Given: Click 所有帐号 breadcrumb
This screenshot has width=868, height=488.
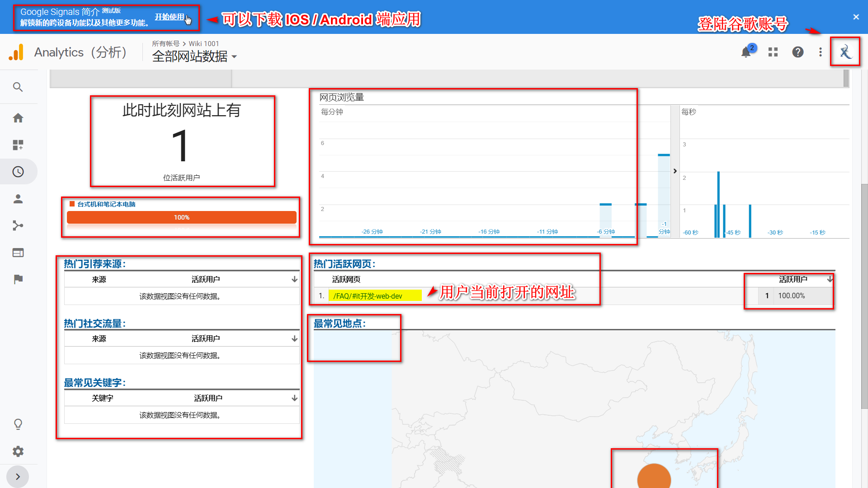Looking at the screenshot, I should pyautogui.click(x=165, y=43).
